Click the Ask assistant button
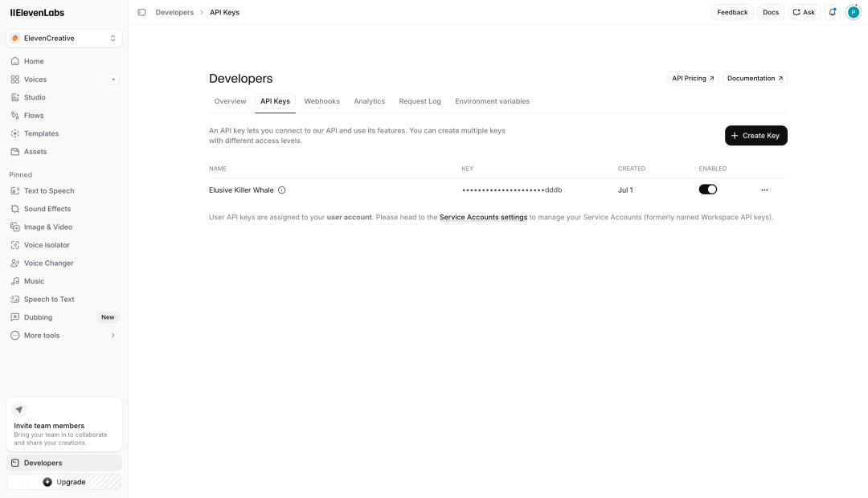Image resolution: width=868 pixels, height=498 pixels. 804,12
